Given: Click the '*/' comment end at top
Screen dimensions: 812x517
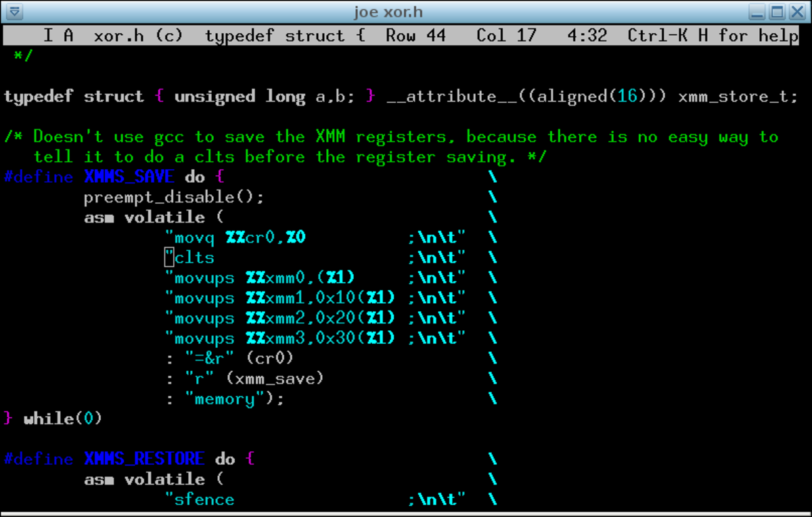Looking at the screenshot, I should [x=24, y=56].
